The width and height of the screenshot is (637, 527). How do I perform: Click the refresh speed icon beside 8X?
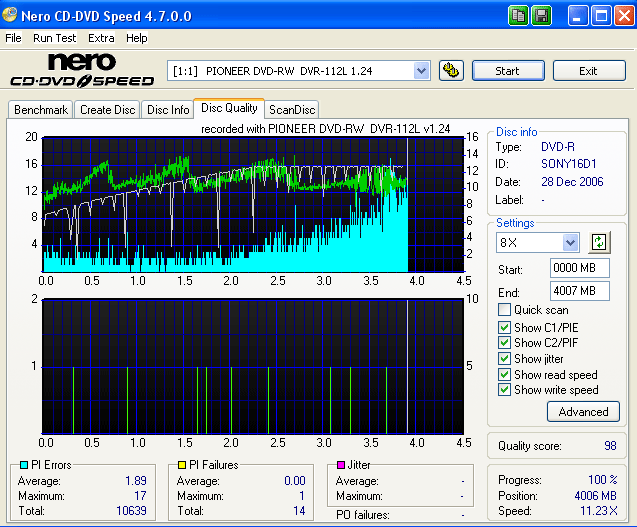(599, 243)
